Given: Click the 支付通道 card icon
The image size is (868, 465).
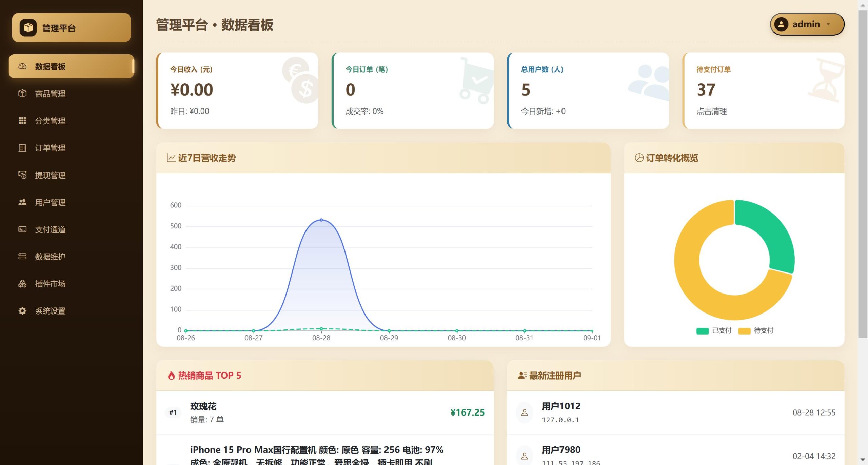Looking at the screenshot, I should pos(22,229).
